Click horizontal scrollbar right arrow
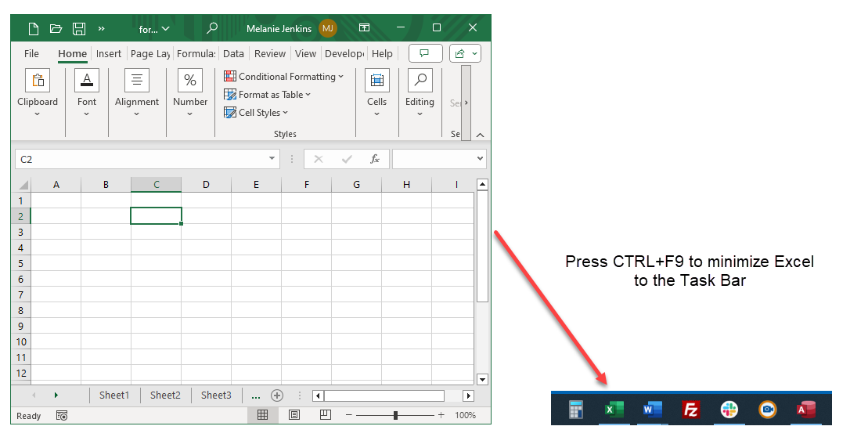868x437 pixels. click(468, 395)
